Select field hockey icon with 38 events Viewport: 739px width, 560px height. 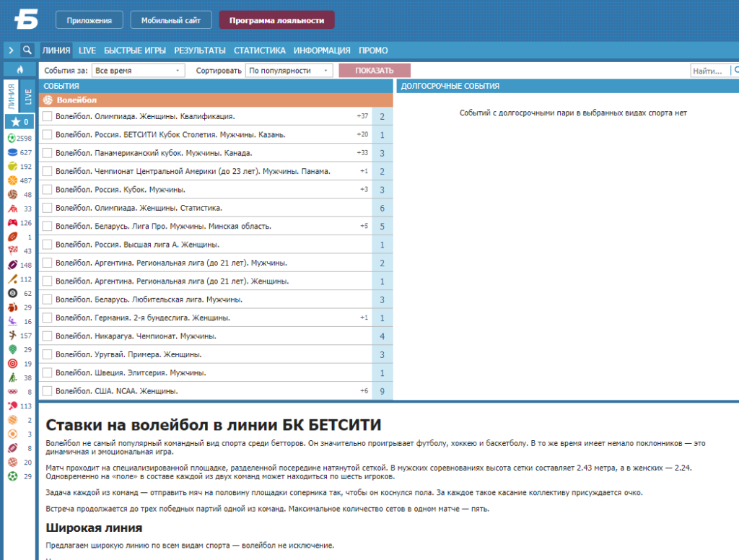click(x=13, y=377)
